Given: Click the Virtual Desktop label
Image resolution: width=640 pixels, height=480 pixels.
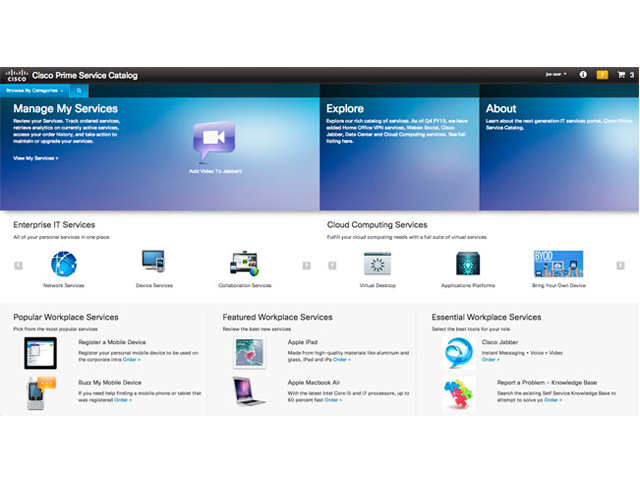Looking at the screenshot, I should point(378,285).
